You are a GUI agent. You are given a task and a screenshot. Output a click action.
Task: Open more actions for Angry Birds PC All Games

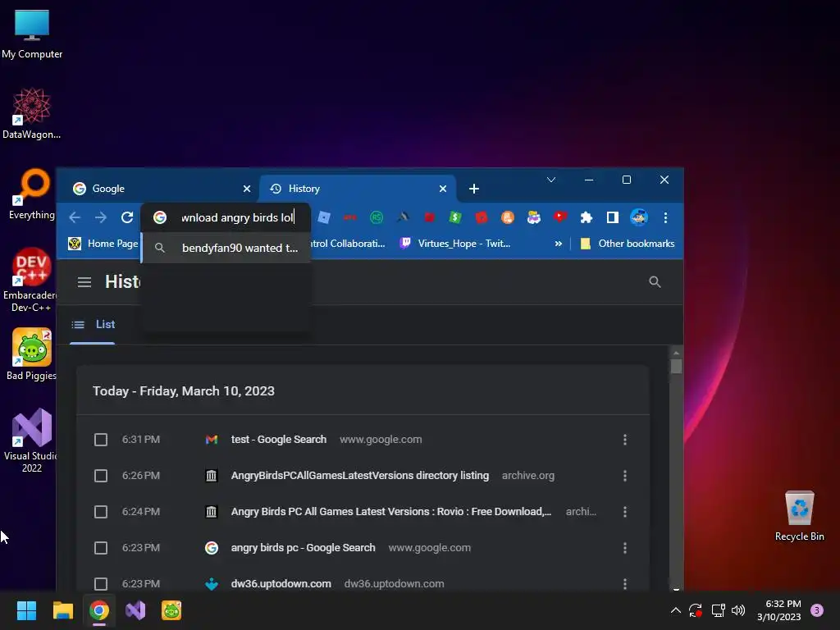[624, 512]
